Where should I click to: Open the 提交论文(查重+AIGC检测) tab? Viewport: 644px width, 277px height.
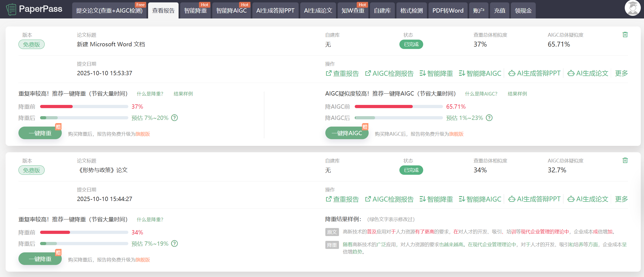coord(109,11)
